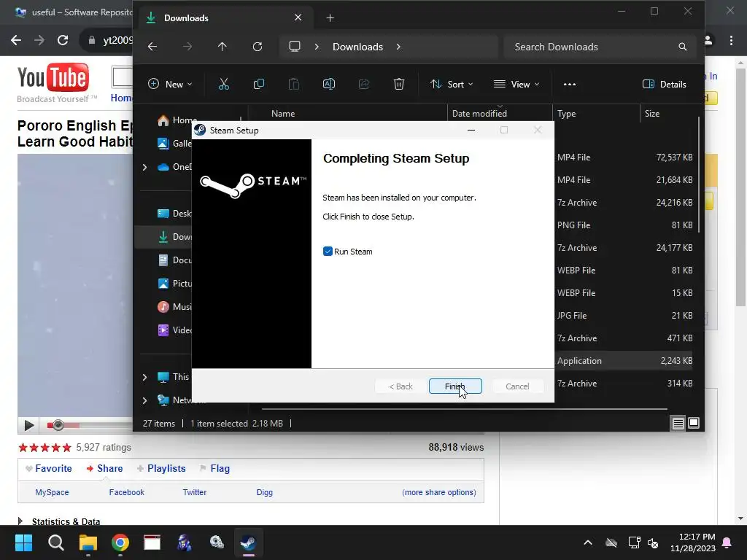Reload the Chrome page
The image size is (747, 560).
click(63, 41)
